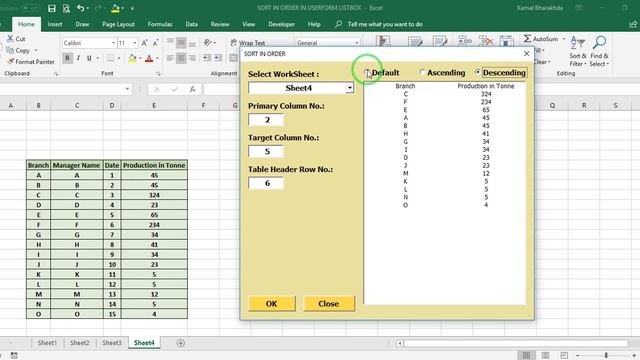Screen dimensions: 640x360
Task: Middle align the cell contents
Action: (x=181, y=42)
